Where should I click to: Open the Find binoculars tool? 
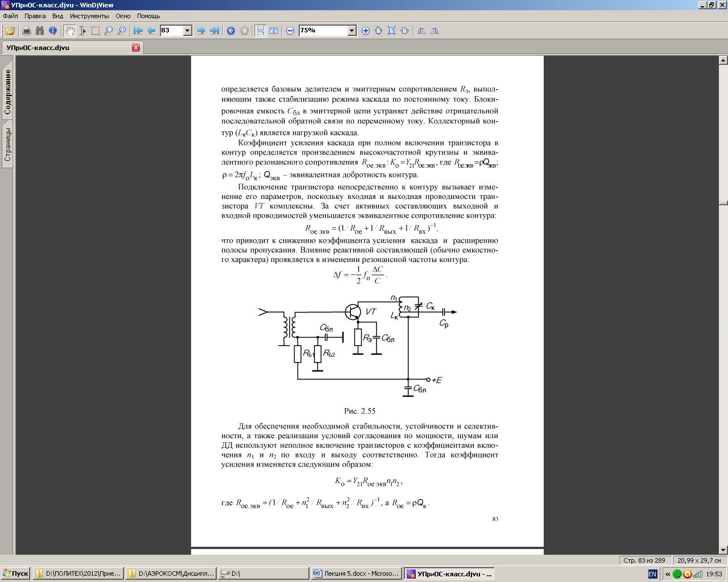click(x=40, y=31)
